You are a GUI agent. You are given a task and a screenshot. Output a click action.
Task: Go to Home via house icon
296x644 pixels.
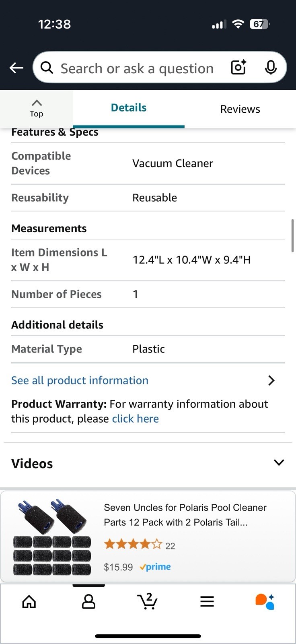pyautogui.click(x=29, y=602)
